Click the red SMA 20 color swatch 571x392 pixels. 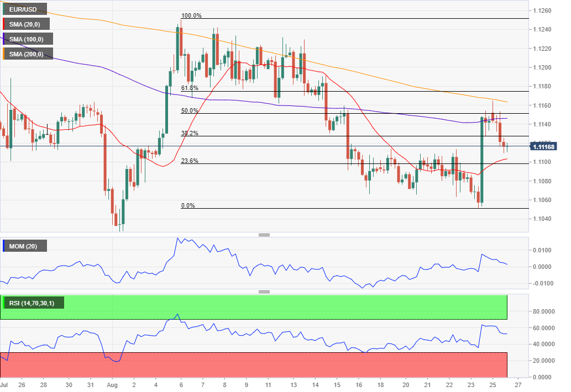(x=4, y=24)
